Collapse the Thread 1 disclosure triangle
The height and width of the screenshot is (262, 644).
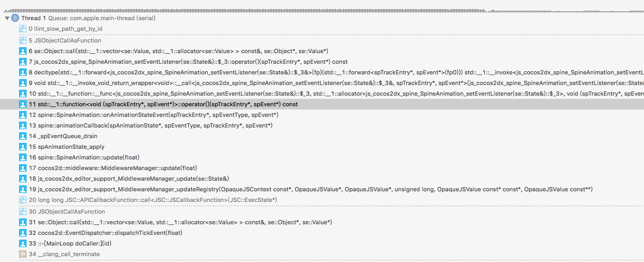pyautogui.click(x=7, y=18)
